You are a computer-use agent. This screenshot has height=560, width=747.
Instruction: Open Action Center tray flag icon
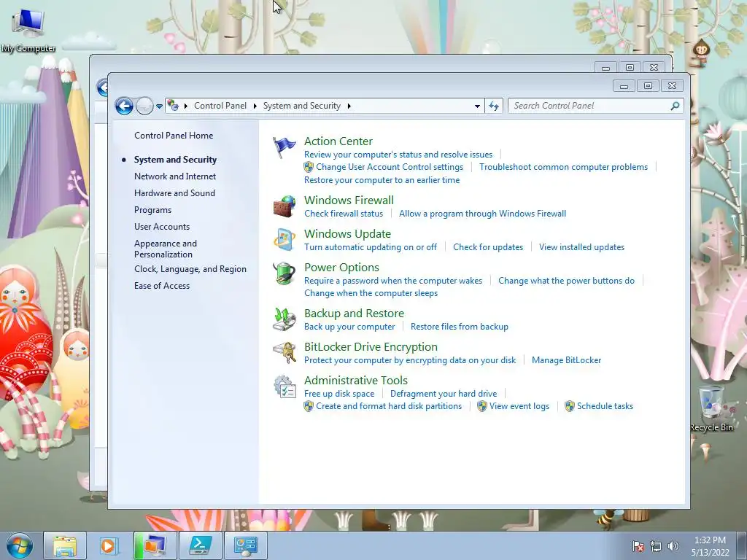point(638,546)
